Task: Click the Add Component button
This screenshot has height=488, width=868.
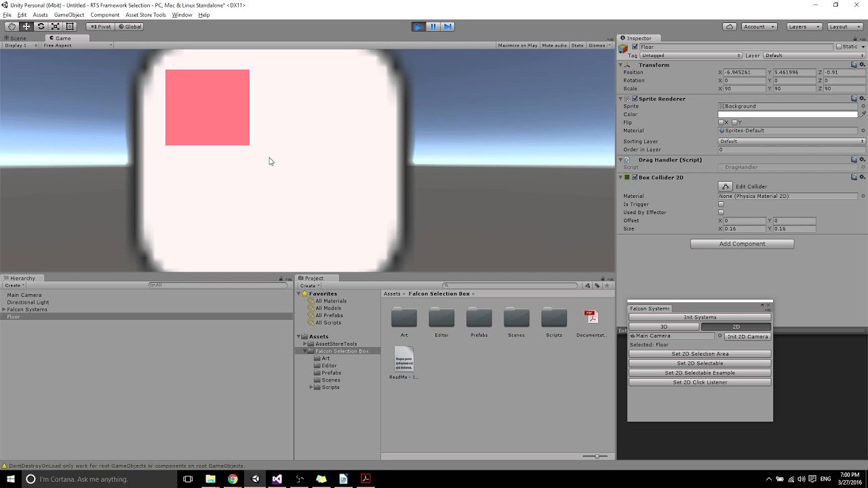Action: 742,244
